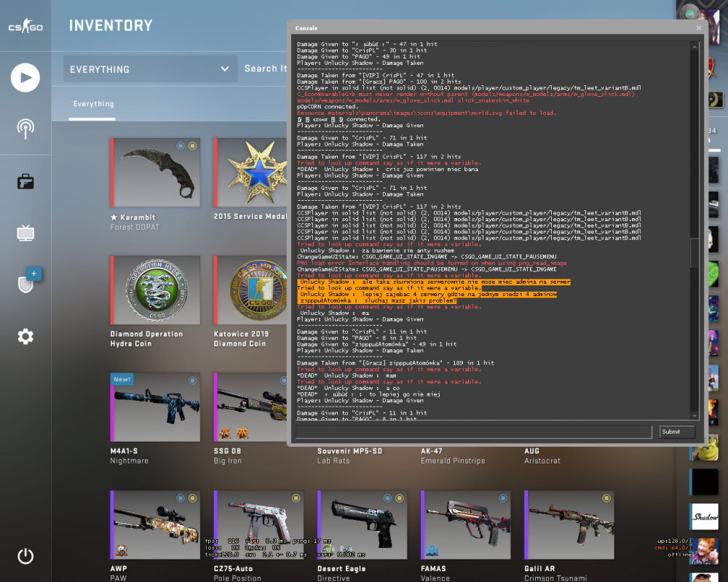Select the AWP PAW item
The width and height of the screenshot is (728, 582).
tap(155, 535)
